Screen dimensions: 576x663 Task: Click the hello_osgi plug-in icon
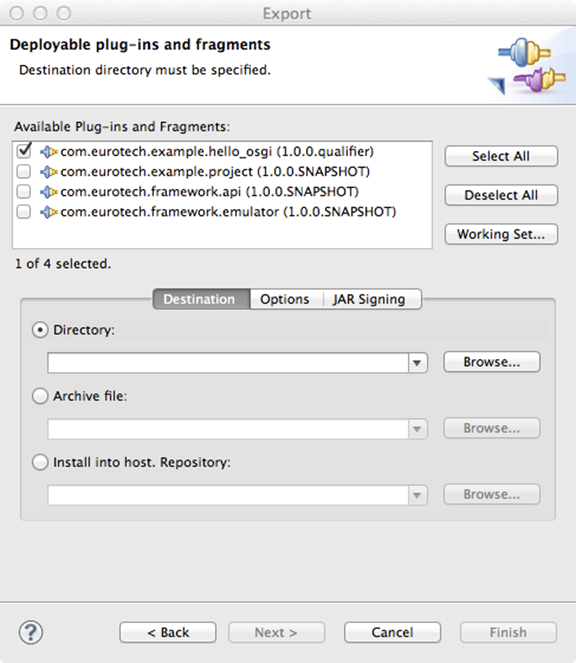click(49, 152)
